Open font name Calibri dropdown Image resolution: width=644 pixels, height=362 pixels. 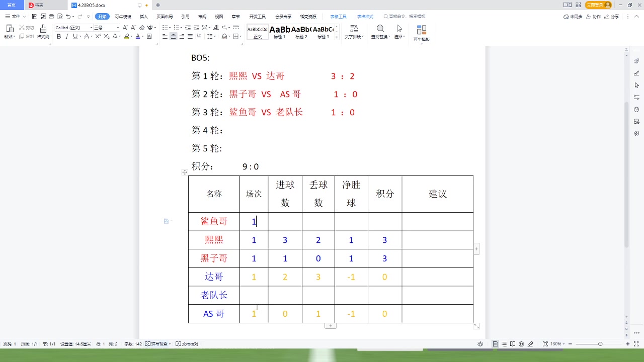click(x=91, y=28)
